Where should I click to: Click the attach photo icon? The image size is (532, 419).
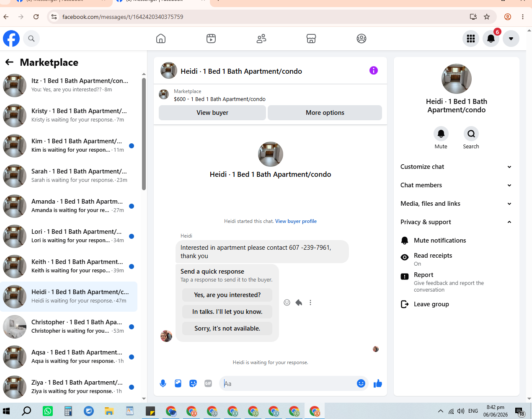(178, 383)
